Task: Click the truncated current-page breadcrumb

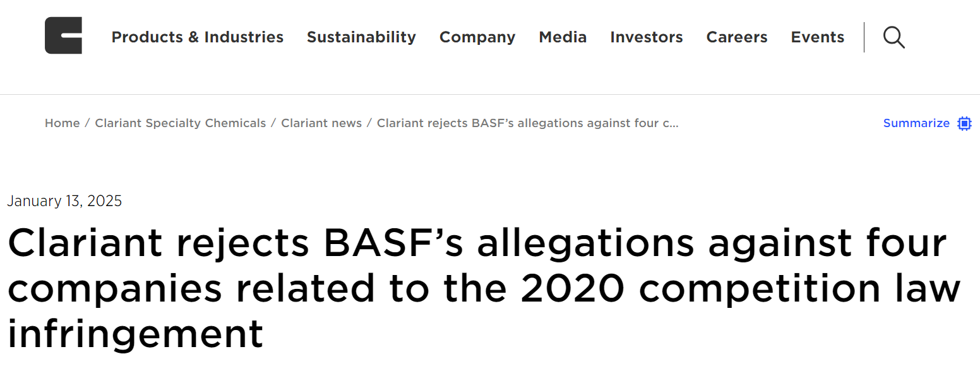Action: tap(528, 123)
